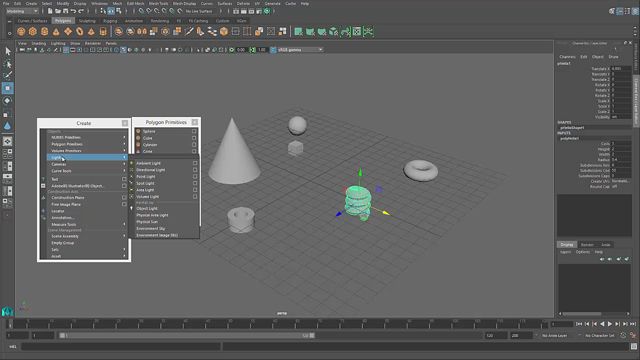The width and height of the screenshot is (640, 360).
Task: Click the Open Scene folder icon
Action: click(58, 11)
